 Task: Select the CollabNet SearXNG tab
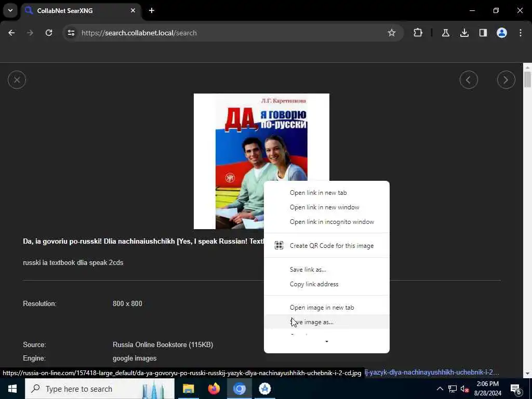pyautogui.click(x=81, y=10)
